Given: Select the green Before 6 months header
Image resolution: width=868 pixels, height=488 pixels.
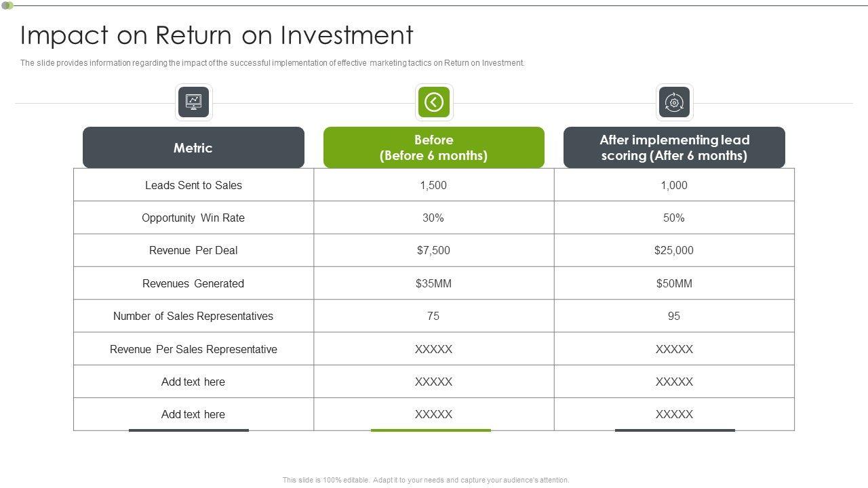Looking at the screenshot, I should pos(434,148).
